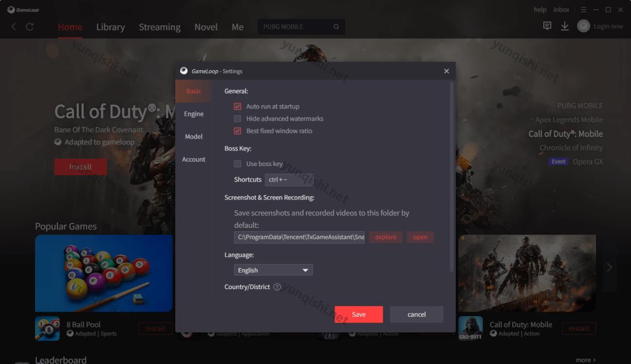The image size is (631, 364).
Task: Click the 8 Ball Pool game title
Action: point(83,325)
